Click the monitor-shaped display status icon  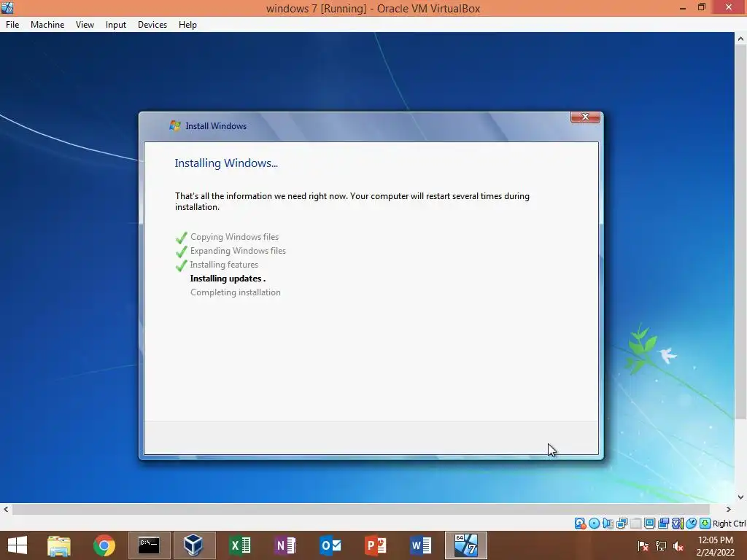(649, 524)
